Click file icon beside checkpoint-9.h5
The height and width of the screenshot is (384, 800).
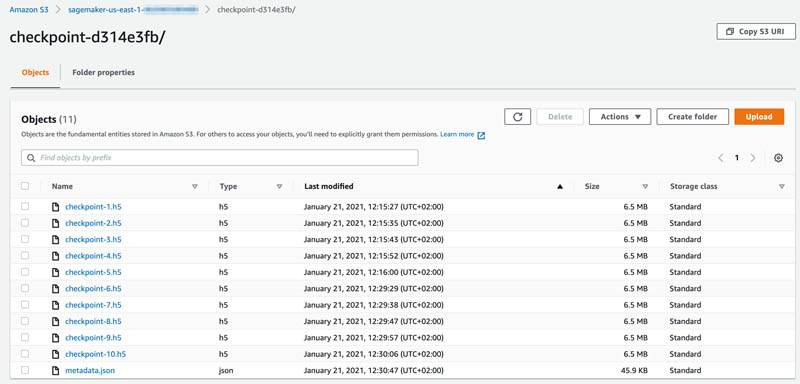56,338
